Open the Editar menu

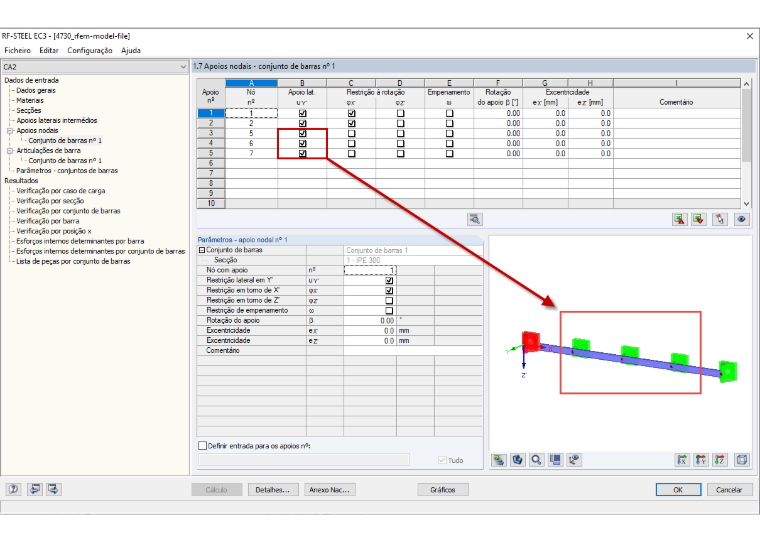click(49, 50)
